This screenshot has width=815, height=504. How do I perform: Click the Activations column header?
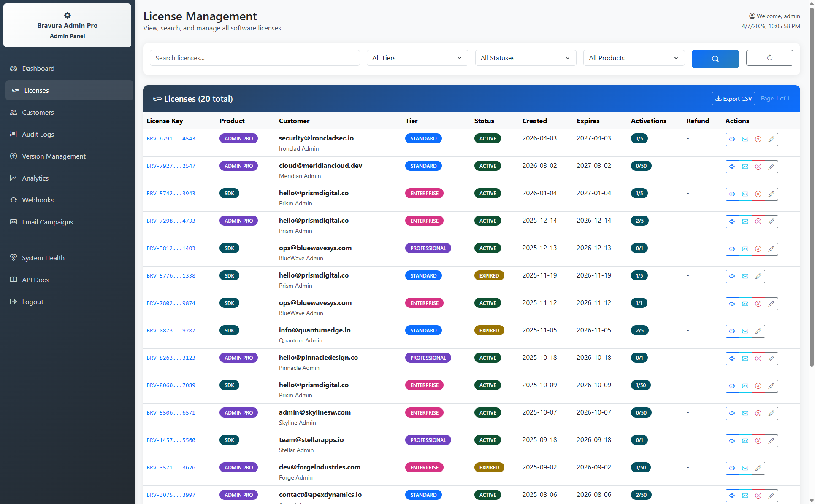tap(648, 121)
